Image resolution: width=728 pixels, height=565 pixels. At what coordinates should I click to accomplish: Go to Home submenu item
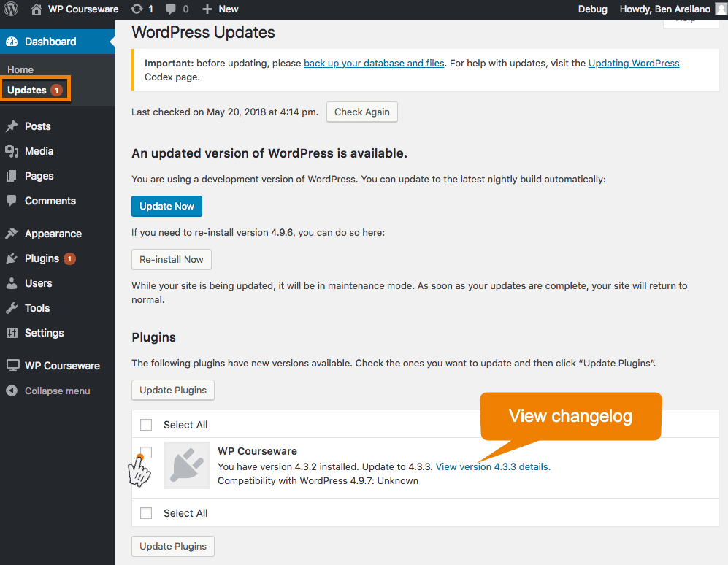[20, 69]
